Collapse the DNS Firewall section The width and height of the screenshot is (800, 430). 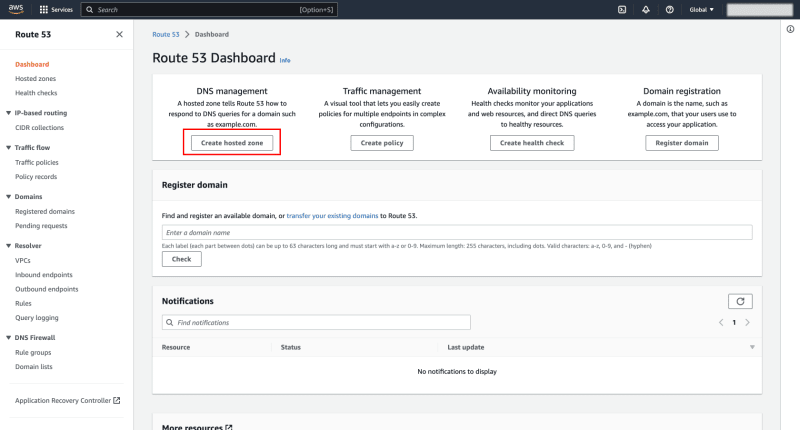(x=9, y=337)
